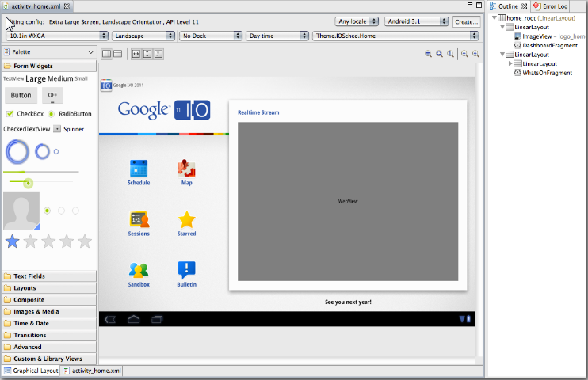Switch to the Graphical Layout tab
The width and height of the screenshot is (588, 380).
[32, 370]
